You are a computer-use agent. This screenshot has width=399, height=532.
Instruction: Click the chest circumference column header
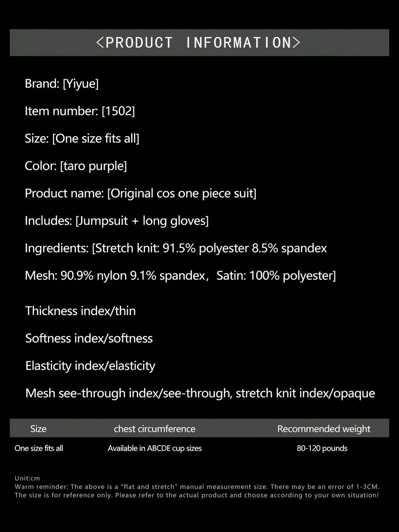[155, 429]
